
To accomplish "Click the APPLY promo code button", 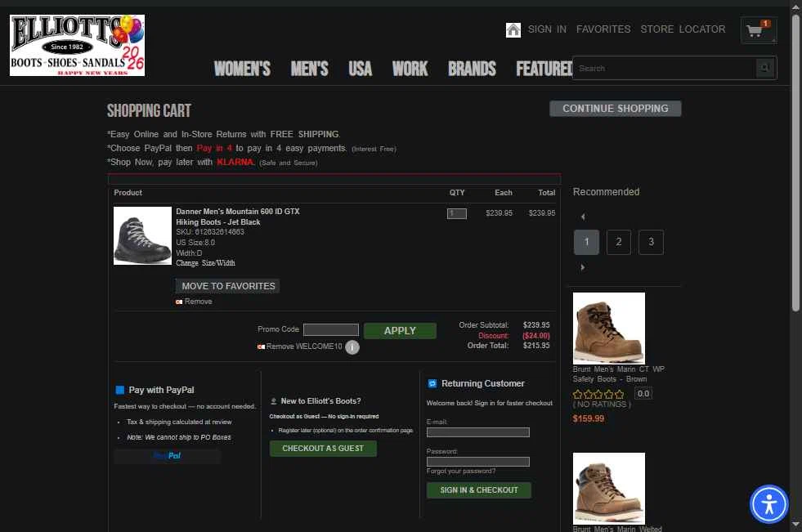I will pyautogui.click(x=400, y=331).
